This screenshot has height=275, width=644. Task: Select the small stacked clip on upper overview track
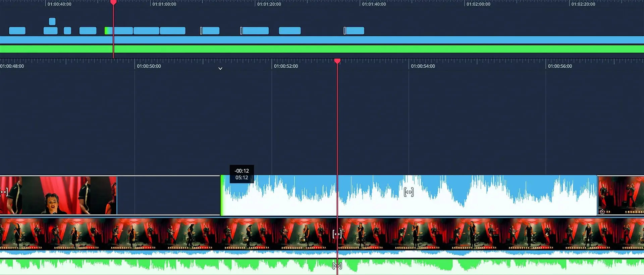[52, 21]
